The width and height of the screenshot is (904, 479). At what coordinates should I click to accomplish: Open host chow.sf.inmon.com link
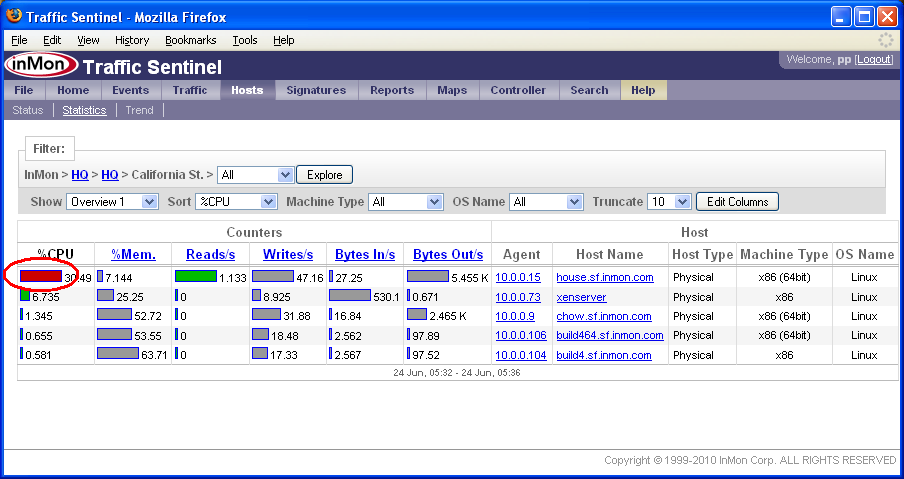[604, 316]
